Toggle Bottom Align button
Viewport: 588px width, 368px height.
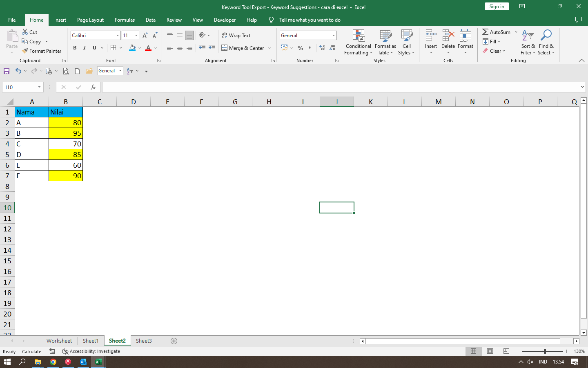(x=189, y=35)
